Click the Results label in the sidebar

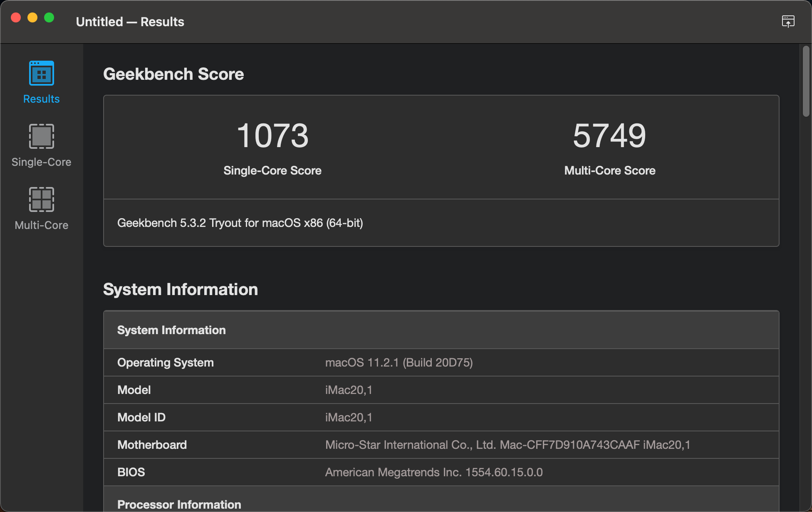[x=41, y=99]
